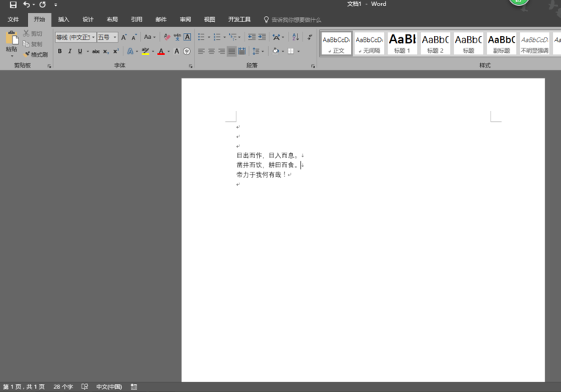Decrease font size with the shrink font icon
Screen dimensions: 561x392
click(134, 37)
